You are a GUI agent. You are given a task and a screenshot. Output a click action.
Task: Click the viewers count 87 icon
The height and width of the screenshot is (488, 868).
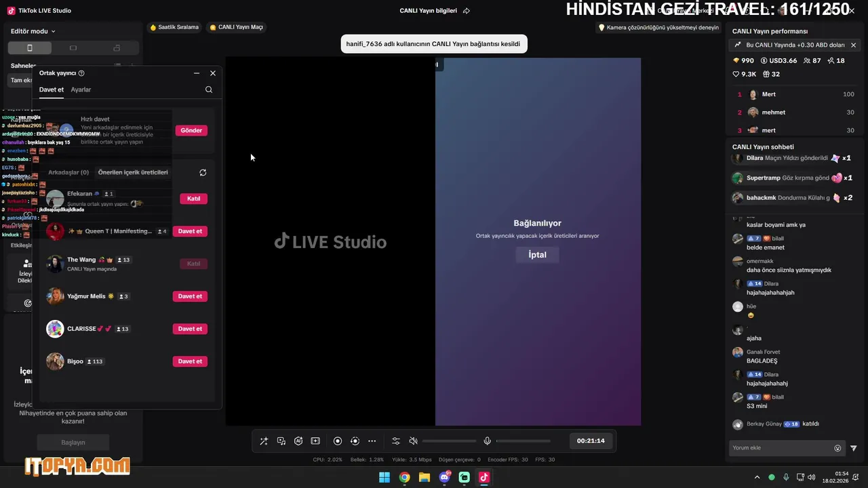click(x=812, y=60)
